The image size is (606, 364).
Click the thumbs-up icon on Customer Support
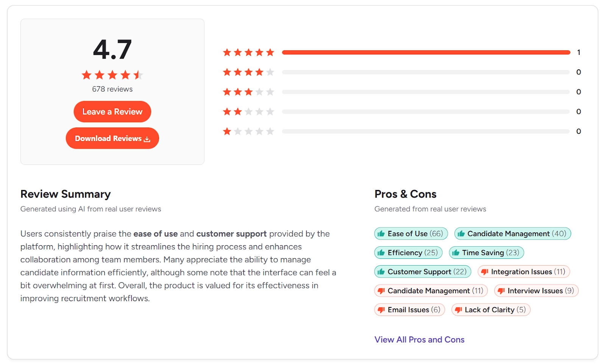pos(381,271)
